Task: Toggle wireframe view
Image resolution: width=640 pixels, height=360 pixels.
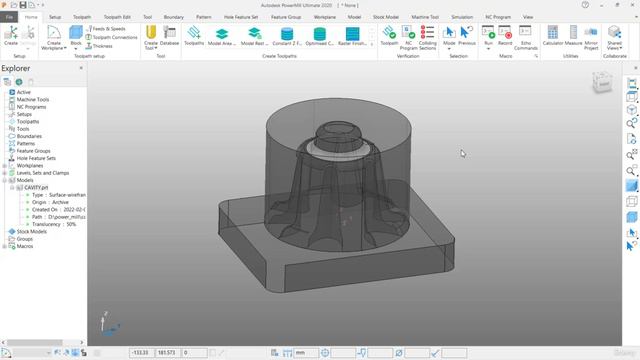Action: point(631,201)
